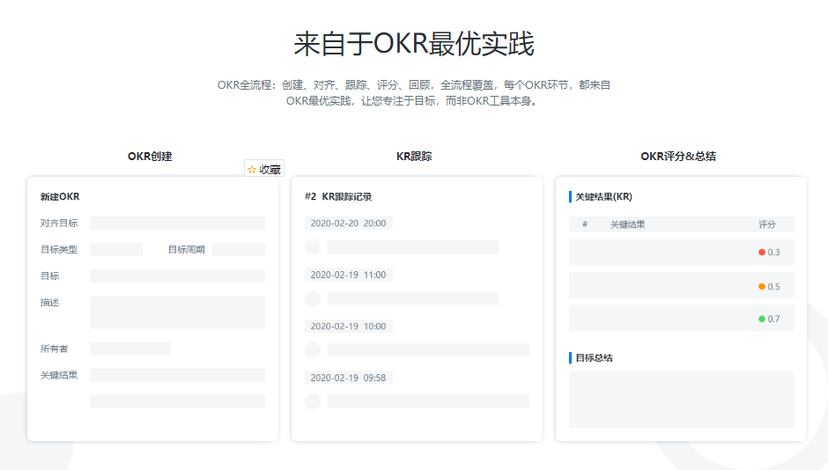Click the green 0.7 score indicator
This screenshot has width=828, height=470.
[769, 318]
